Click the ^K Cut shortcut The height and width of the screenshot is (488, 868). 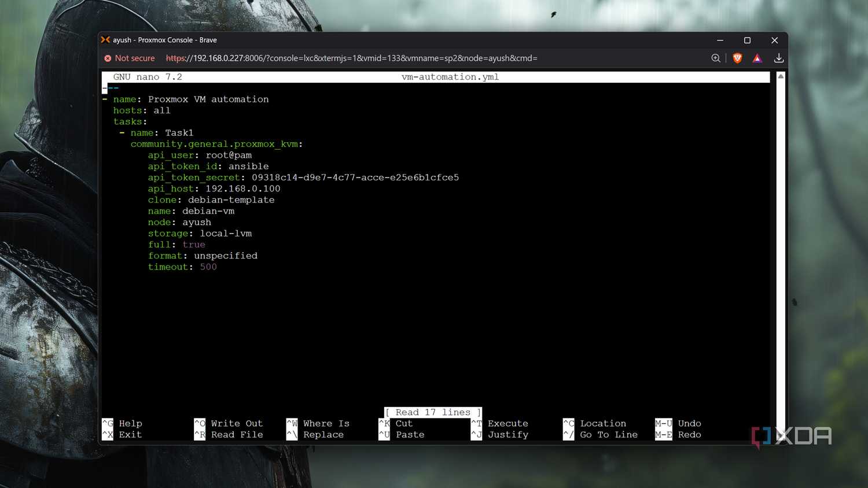coord(396,424)
